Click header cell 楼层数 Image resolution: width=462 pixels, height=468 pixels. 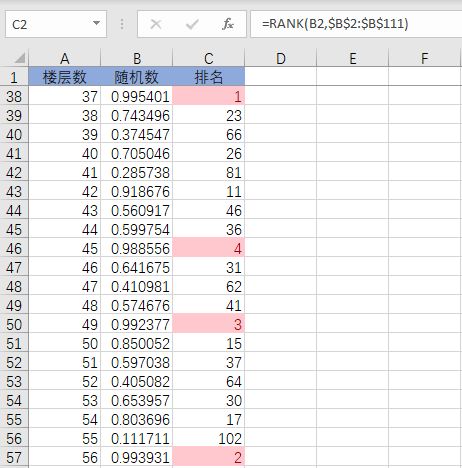(65, 77)
